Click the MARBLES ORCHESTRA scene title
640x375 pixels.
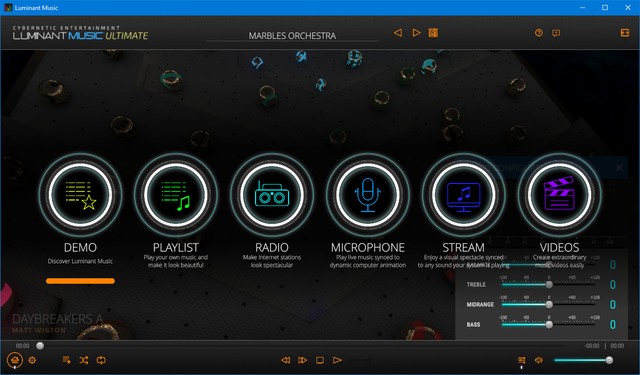pyautogui.click(x=292, y=36)
